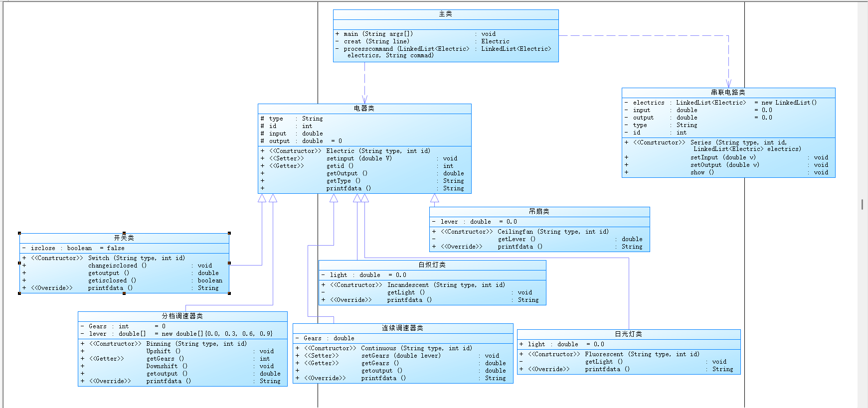Click the Fluorescent constructor row
Screen dimensions: 868x408
click(x=609, y=354)
